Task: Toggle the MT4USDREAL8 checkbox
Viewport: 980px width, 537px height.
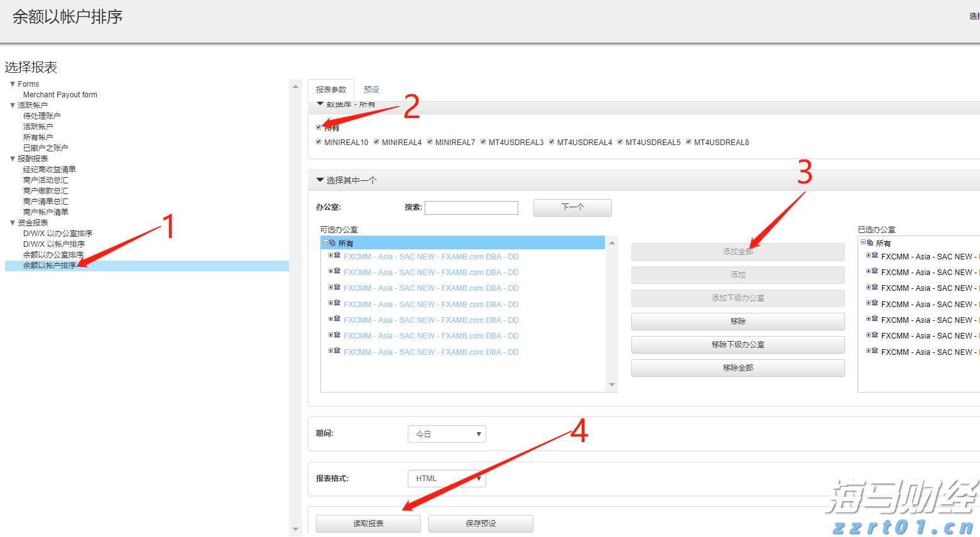Action: point(689,142)
